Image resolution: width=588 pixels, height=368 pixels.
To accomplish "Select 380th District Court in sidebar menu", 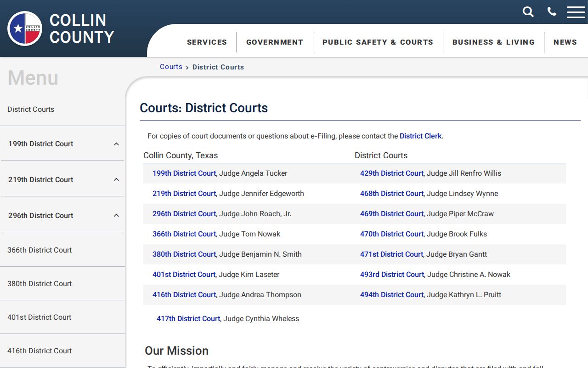I will [40, 284].
